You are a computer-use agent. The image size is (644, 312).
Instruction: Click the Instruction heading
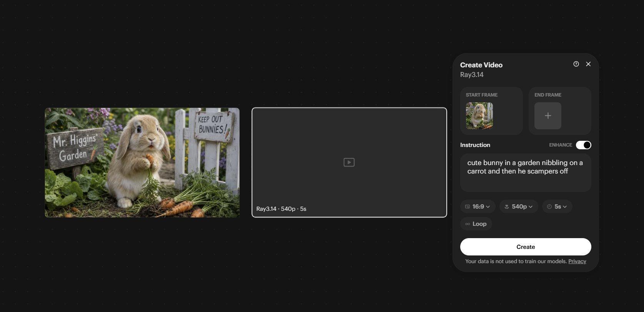pos(475,145)
